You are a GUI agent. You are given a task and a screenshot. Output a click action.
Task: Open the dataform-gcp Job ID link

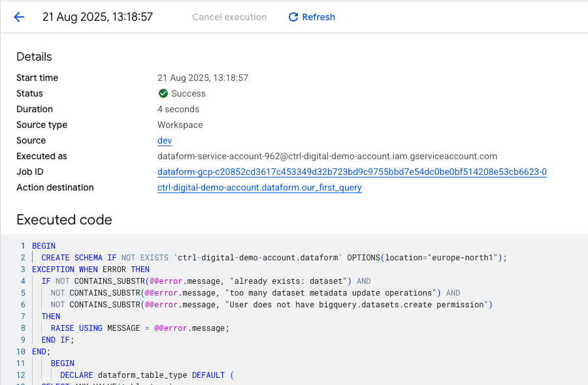tap(352, 172)
